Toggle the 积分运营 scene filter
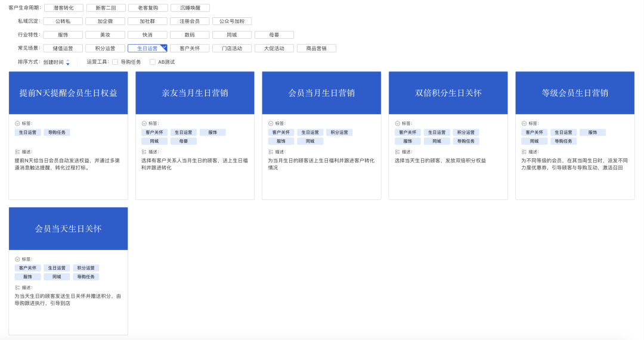This screenshot has height=340, width=644. 105,48
